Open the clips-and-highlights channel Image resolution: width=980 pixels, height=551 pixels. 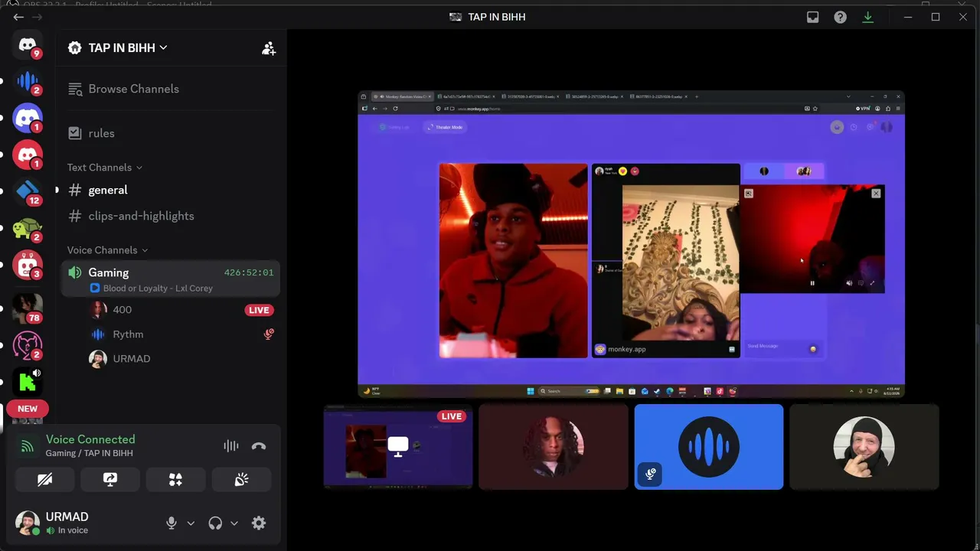(x=170, y=216)
